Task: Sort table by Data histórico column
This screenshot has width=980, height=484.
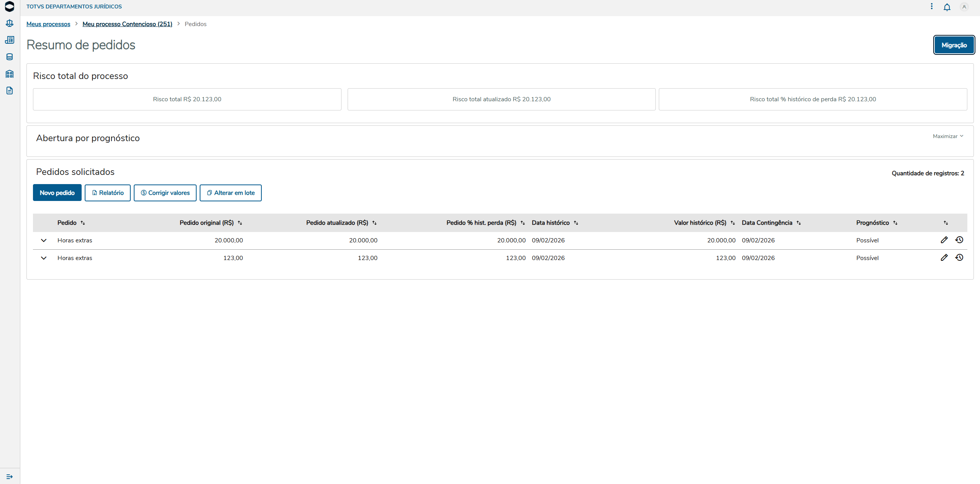Action: point(576,223)
